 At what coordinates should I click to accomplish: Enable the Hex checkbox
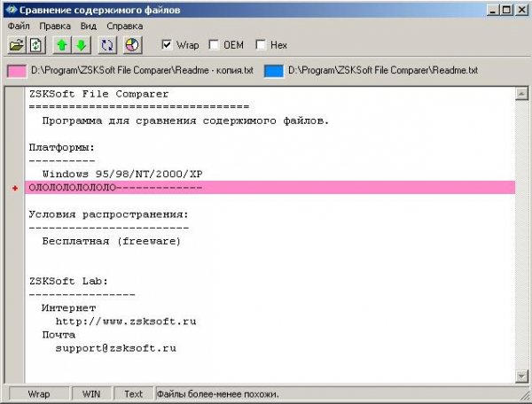261,44
